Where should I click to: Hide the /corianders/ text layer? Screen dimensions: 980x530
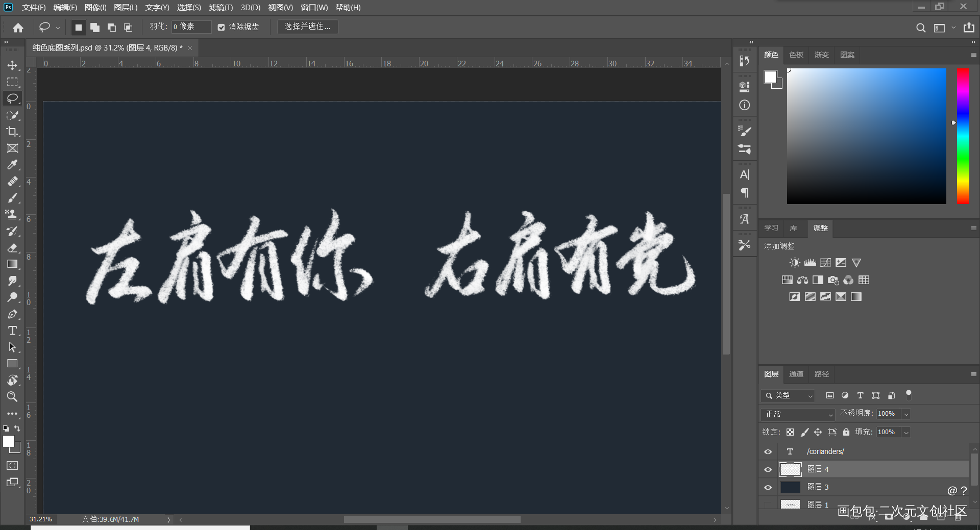click(768, 452)
